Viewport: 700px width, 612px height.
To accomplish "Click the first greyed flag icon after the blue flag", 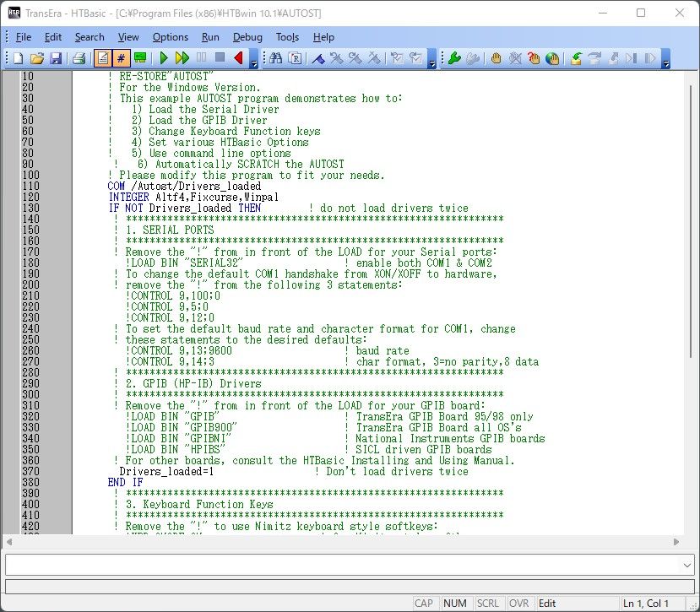I will (x=337, y=58).
